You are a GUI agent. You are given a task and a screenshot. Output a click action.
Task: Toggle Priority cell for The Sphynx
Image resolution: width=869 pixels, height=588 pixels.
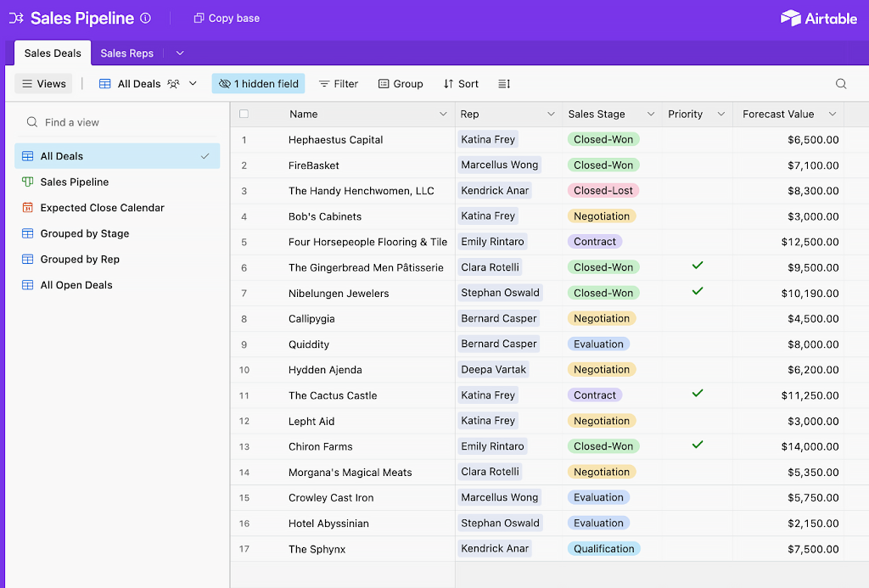coord(698,549)
